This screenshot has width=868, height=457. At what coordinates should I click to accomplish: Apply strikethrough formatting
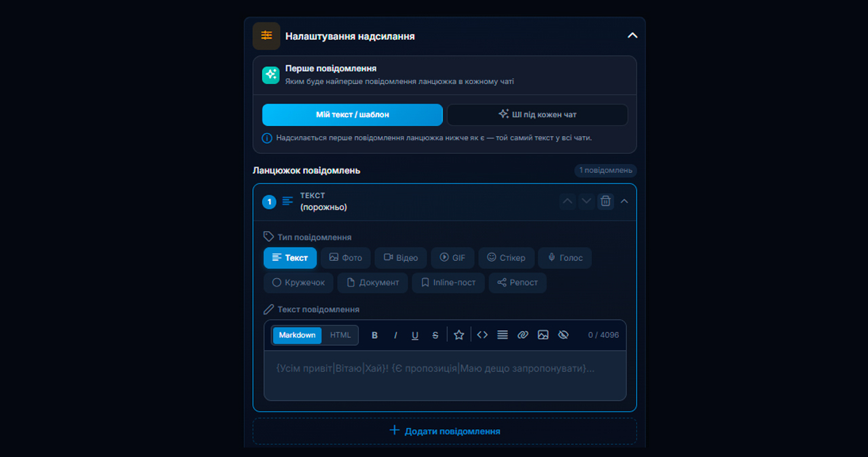click(x=435, y=335)
